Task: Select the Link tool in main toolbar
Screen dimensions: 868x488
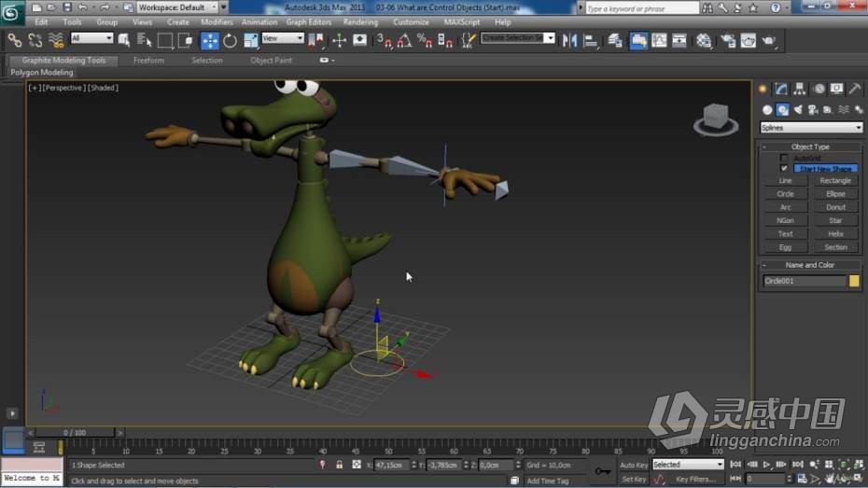Action: 15,40
